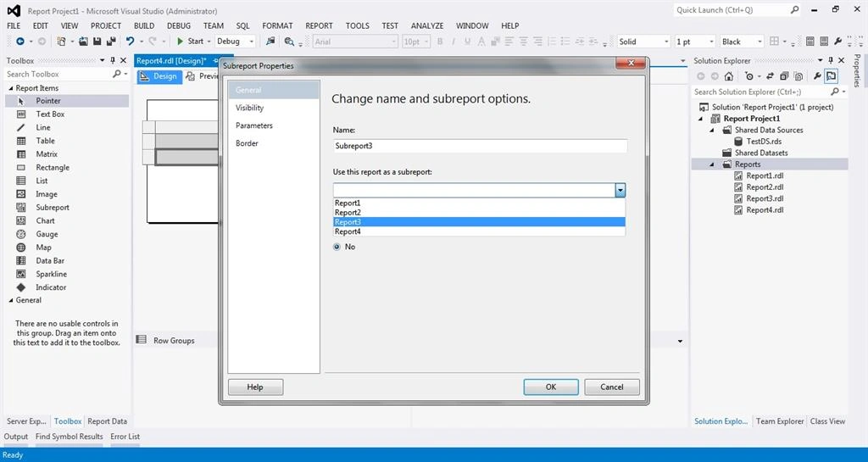Image resolution: width=868 pixels, height=462 pixels.
Task: Click the OK button
Action: (551, 387)
